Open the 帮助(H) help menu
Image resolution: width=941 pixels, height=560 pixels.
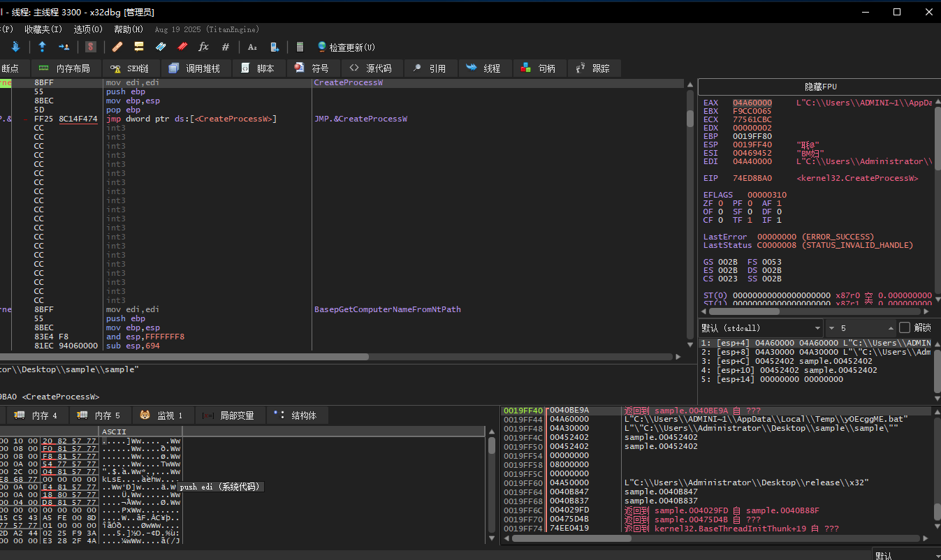pos(129,29)
